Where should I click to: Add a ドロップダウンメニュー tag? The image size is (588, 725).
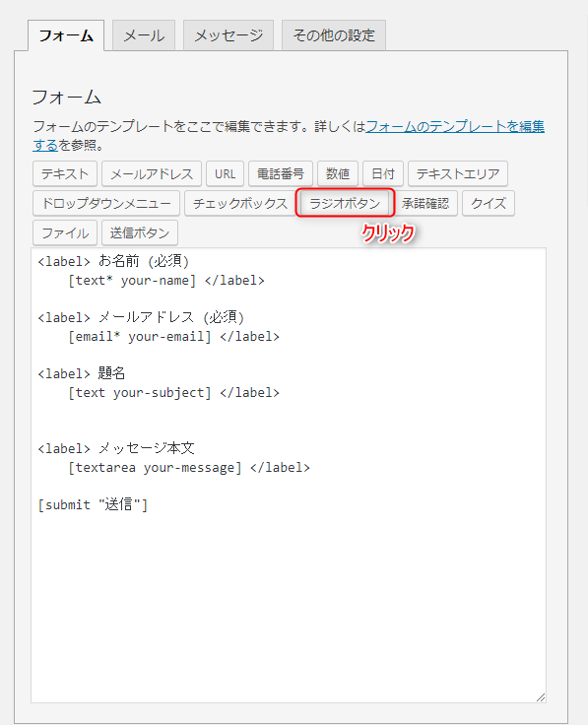106,204
